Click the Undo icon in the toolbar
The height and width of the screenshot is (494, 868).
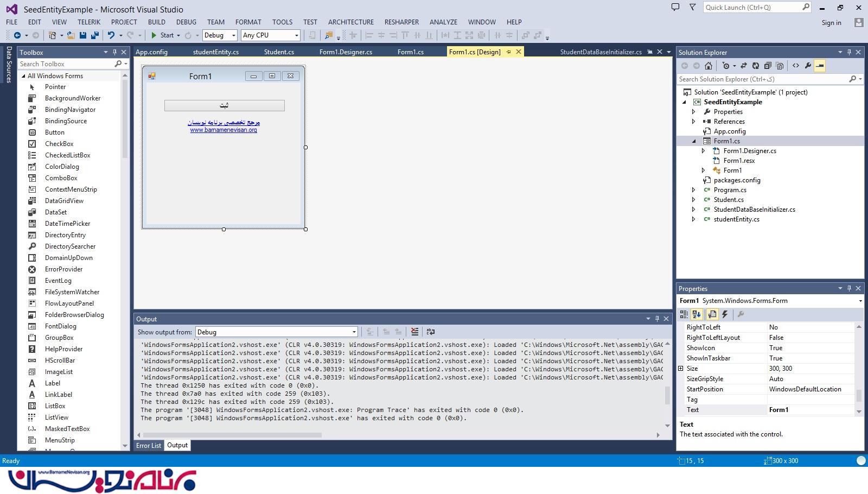pos(111,35)
